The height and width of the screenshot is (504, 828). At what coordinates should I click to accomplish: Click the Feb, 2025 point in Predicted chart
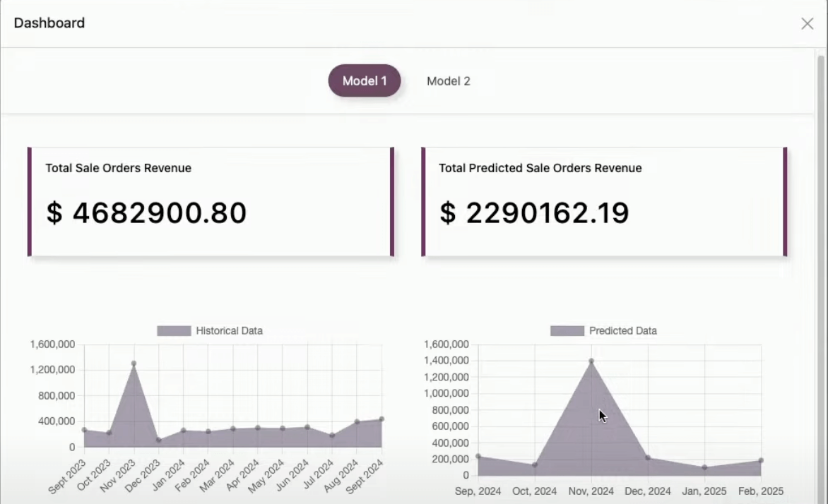(761, 460)
